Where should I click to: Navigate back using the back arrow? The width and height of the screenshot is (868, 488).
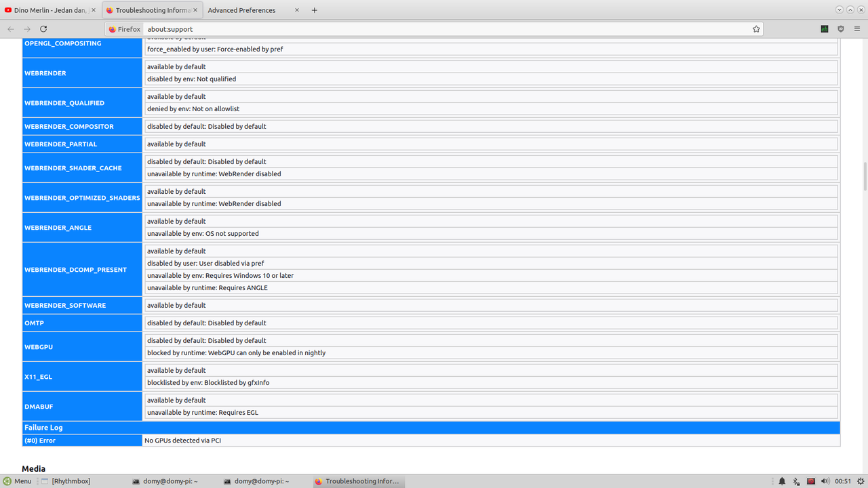11,29
